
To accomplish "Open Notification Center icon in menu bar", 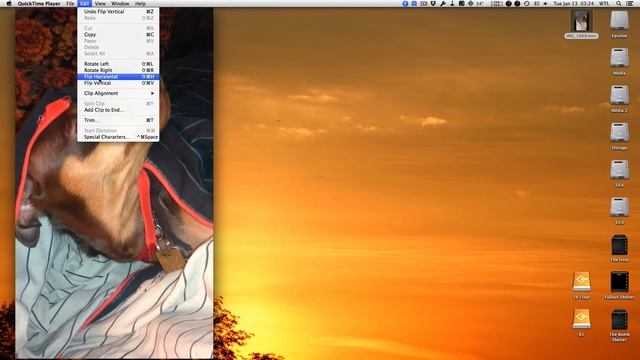I will click(630, 3).
